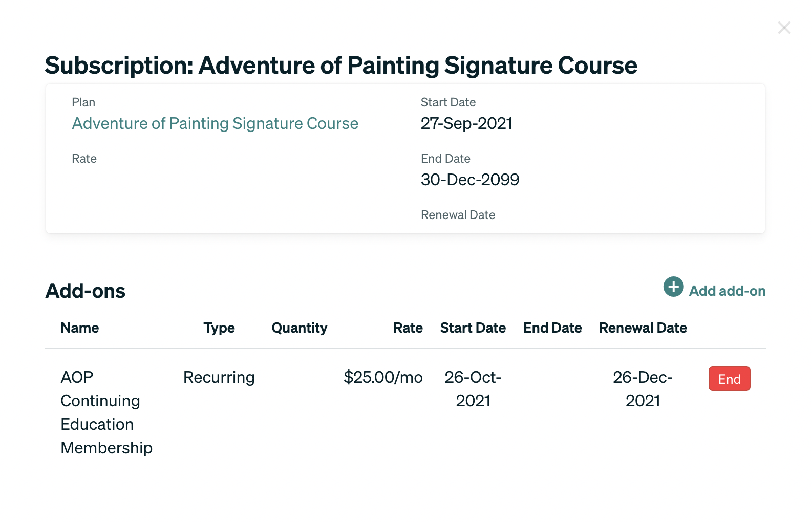
Task: Click the "Add add-on" link text
Action: (727, 291)
